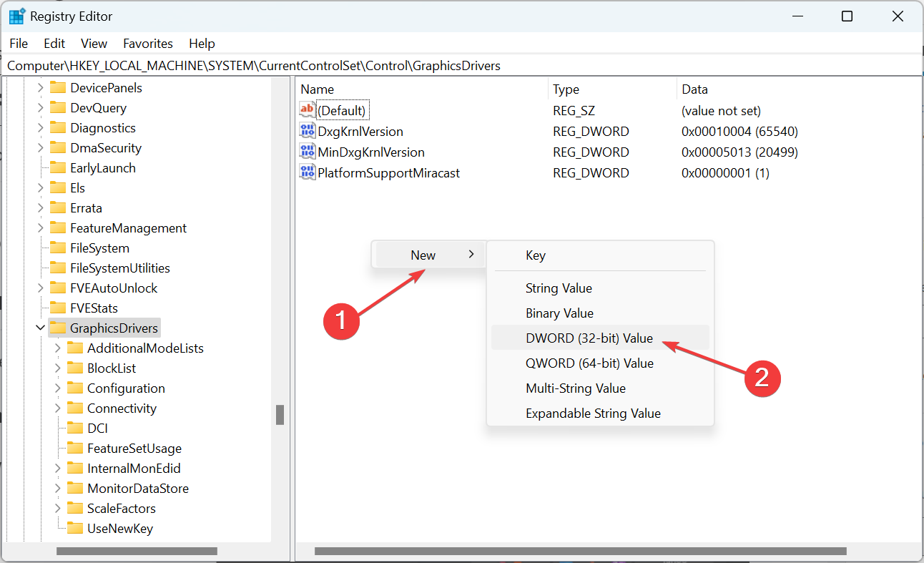The width and height of the screenshot is (924, 563).
Task: Click the FVEStats folder icon
Action: (x=58, y=308)
